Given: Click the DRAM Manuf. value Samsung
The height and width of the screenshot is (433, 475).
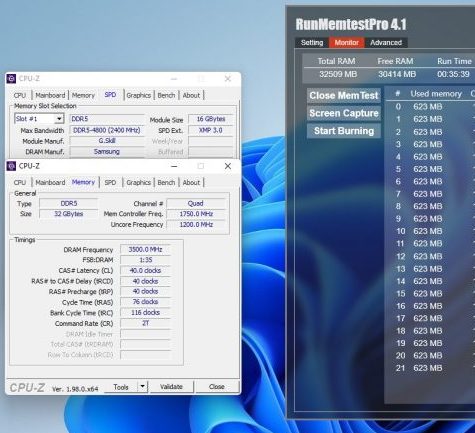Looking at the screenshot, I should pos(107,151).
